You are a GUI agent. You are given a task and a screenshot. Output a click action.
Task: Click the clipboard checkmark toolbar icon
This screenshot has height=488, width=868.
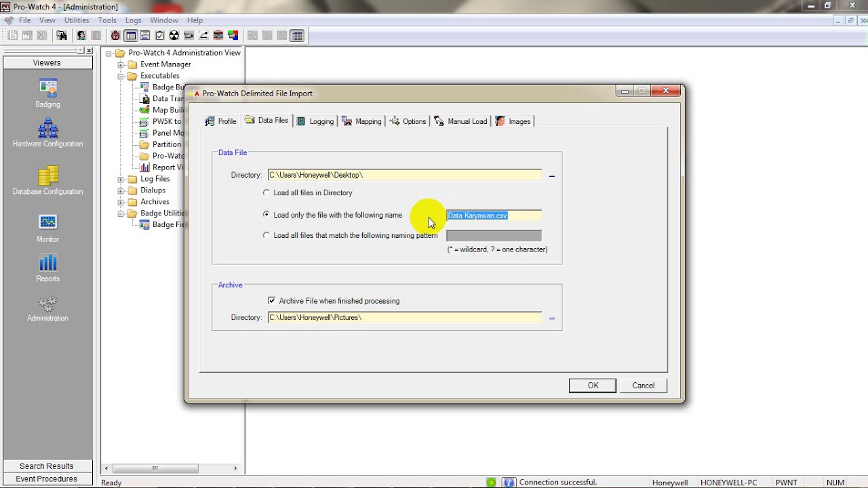click(x=159, y=36)
